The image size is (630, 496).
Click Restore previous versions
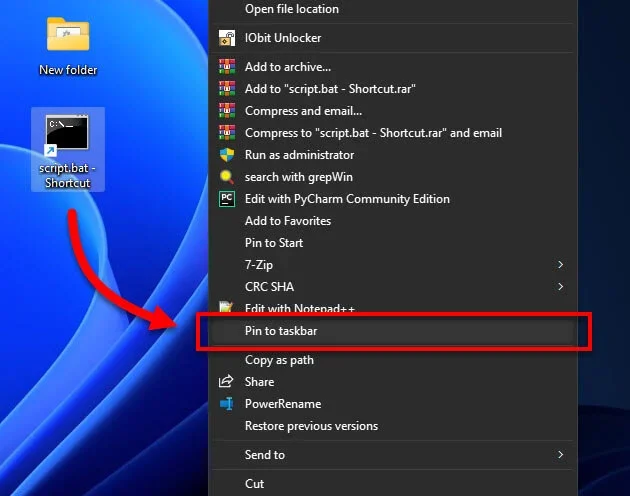pos(311,426)
